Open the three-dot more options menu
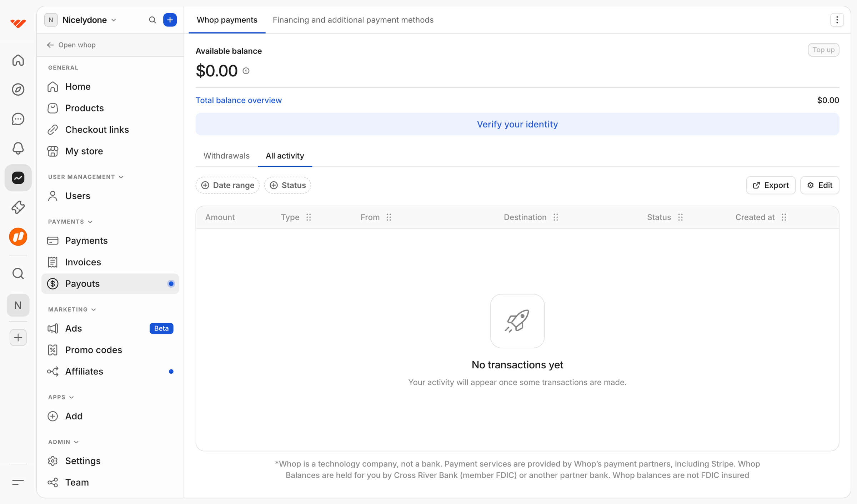Image resolution: width=857 pixels, height=504 pixels. click(x=837, y=20)
